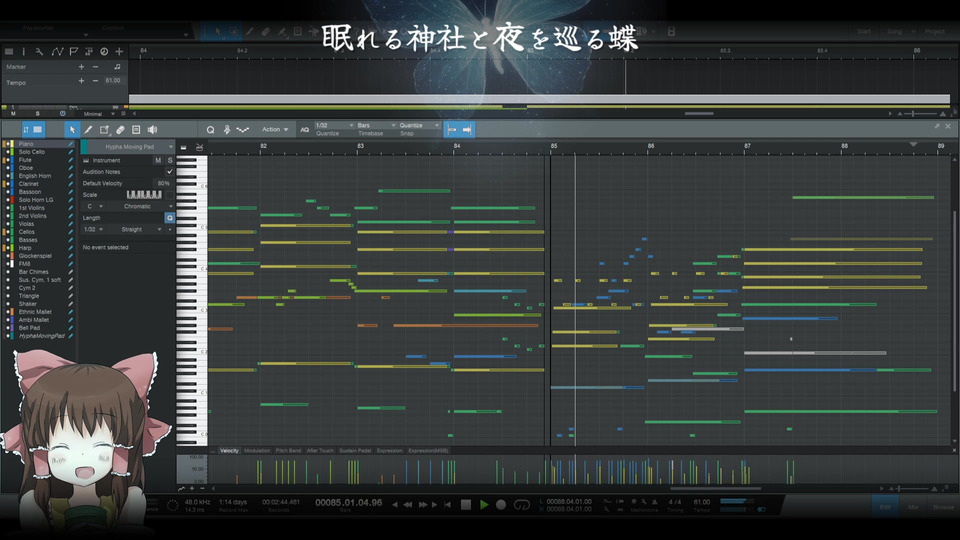Viewport: 960px width, 540px height.
Task: Select the Solo Cello track in the list
Action: (33, 152)
